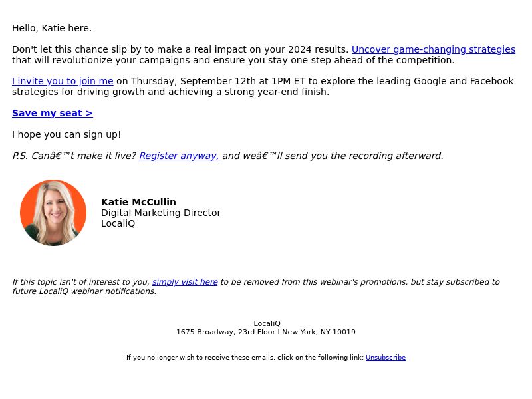This screenshot has height=399, width=532.
Task: Click the 'Hello, Katie here.' greeting
Action: [x=52, y=28]
